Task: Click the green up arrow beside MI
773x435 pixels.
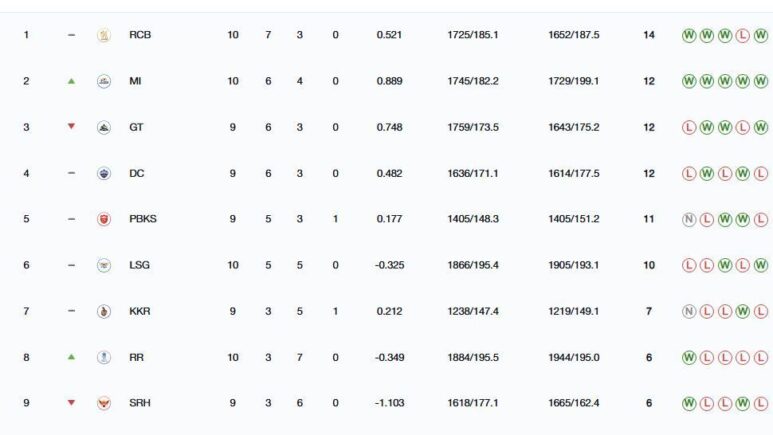Action: (70, 81)
